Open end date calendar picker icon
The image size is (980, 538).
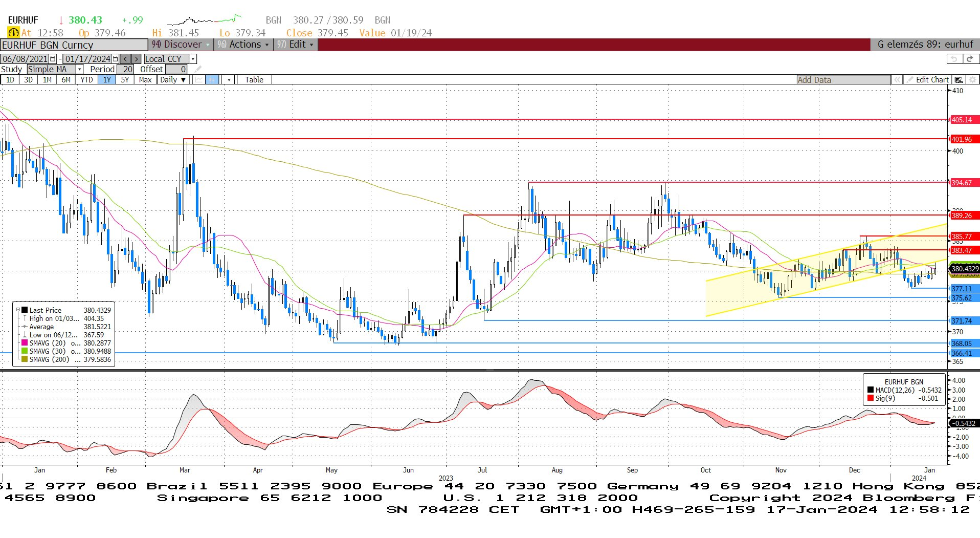115,59
